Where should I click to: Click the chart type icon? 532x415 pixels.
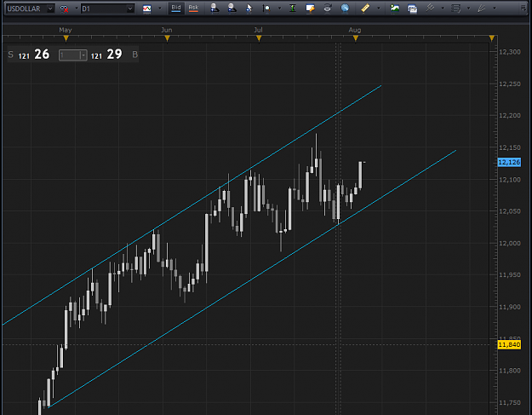[x=147, y=9]
